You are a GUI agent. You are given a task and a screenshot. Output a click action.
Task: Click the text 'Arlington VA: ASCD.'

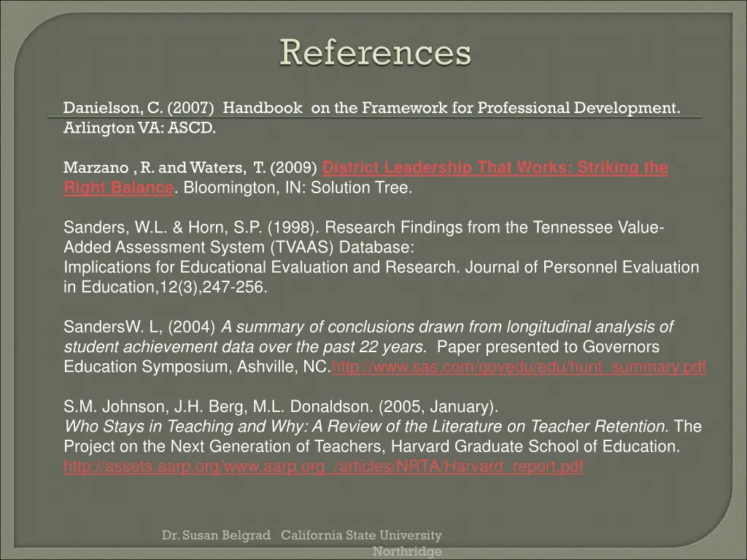[x=139, y=128]
